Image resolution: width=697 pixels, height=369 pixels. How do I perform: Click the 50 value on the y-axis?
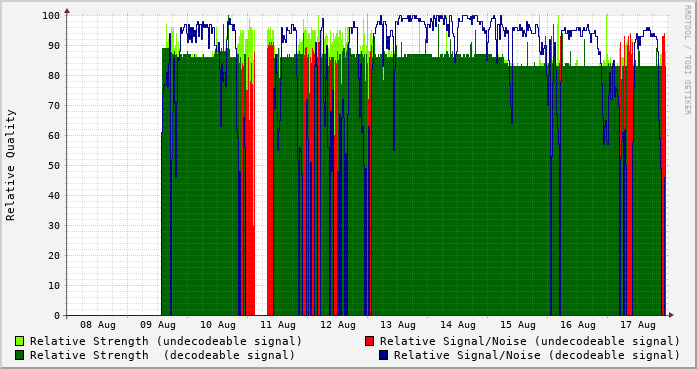click(54, 166)
